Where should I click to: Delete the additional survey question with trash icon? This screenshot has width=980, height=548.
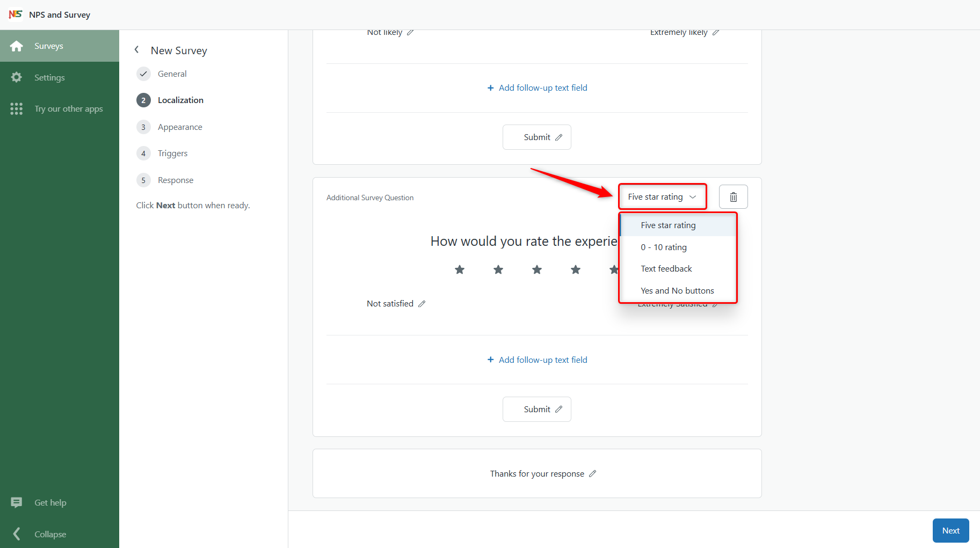[733, 196]
